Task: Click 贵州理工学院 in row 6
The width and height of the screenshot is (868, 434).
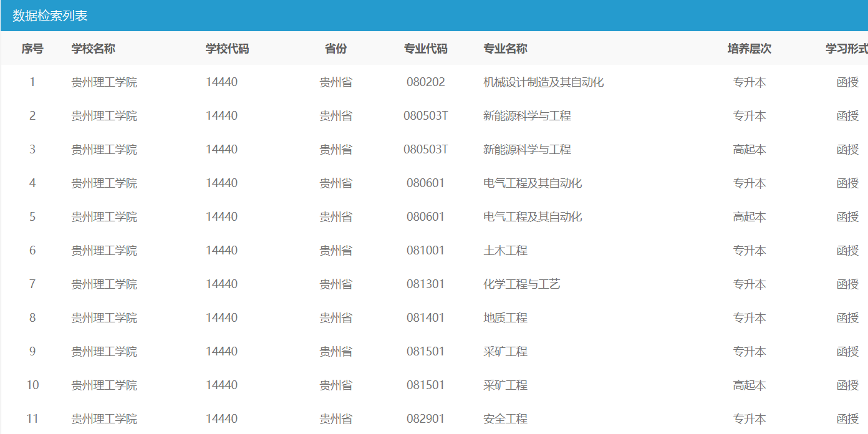Action: click(104, 251)
